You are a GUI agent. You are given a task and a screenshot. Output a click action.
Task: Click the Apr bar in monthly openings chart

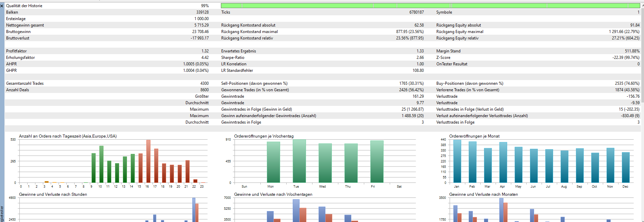(x=503, y=162)
